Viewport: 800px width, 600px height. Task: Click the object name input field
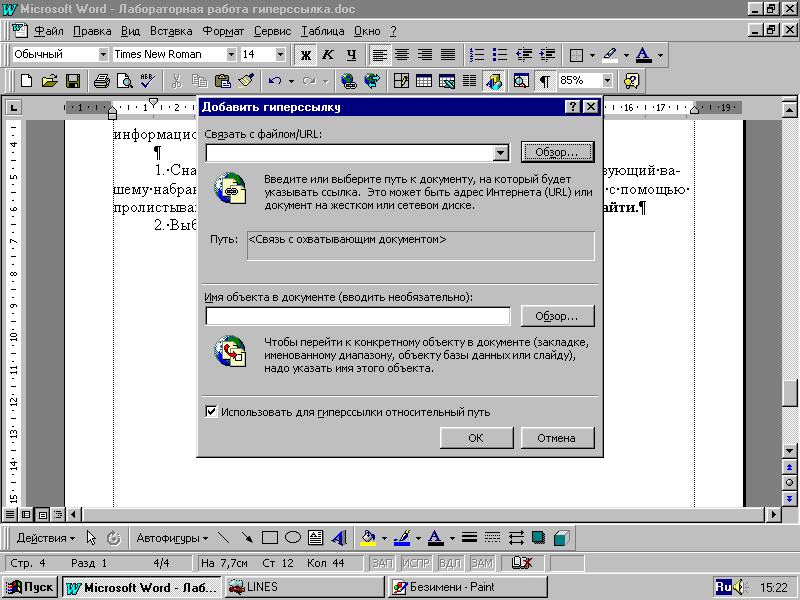pos(358,316)
